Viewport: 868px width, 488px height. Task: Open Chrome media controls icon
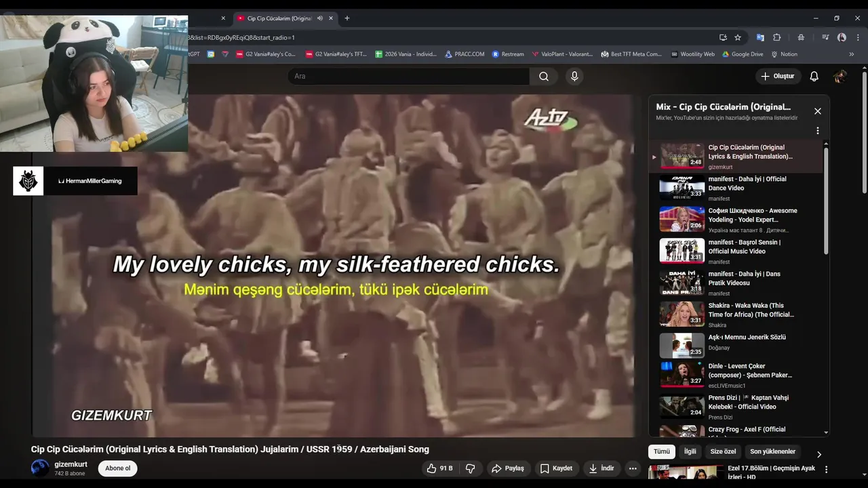tap(825, 37)
